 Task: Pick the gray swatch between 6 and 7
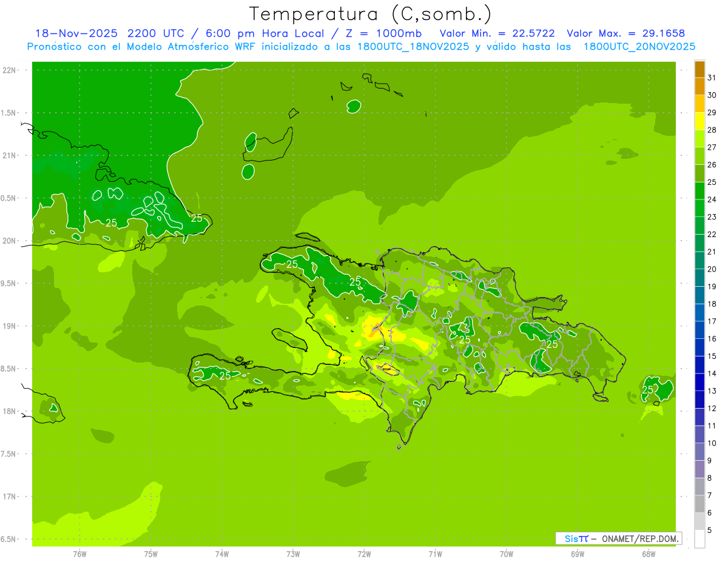[699, 504]
